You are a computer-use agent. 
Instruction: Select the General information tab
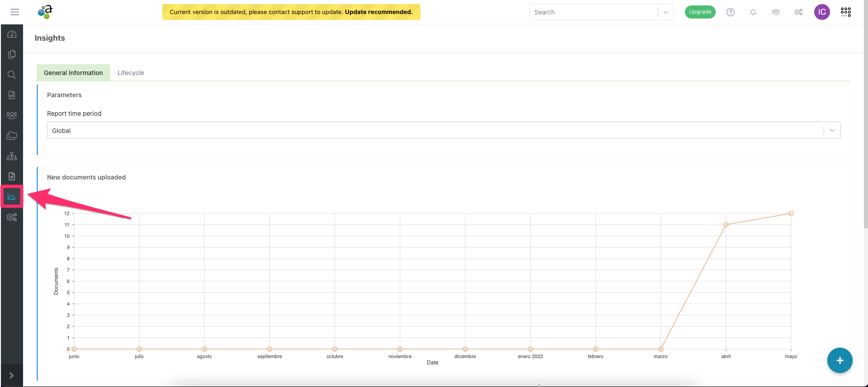coord(73,73)
